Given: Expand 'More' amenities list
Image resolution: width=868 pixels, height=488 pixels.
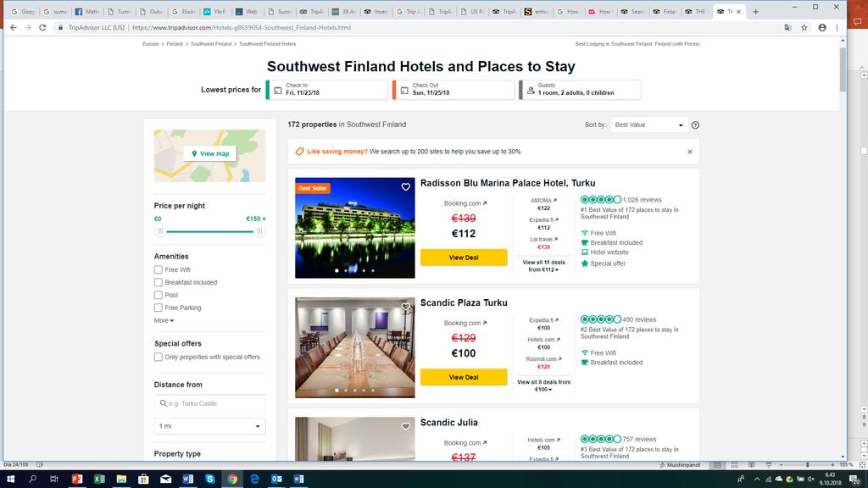Looking at the screenshot, I should [x=164, y=321].
